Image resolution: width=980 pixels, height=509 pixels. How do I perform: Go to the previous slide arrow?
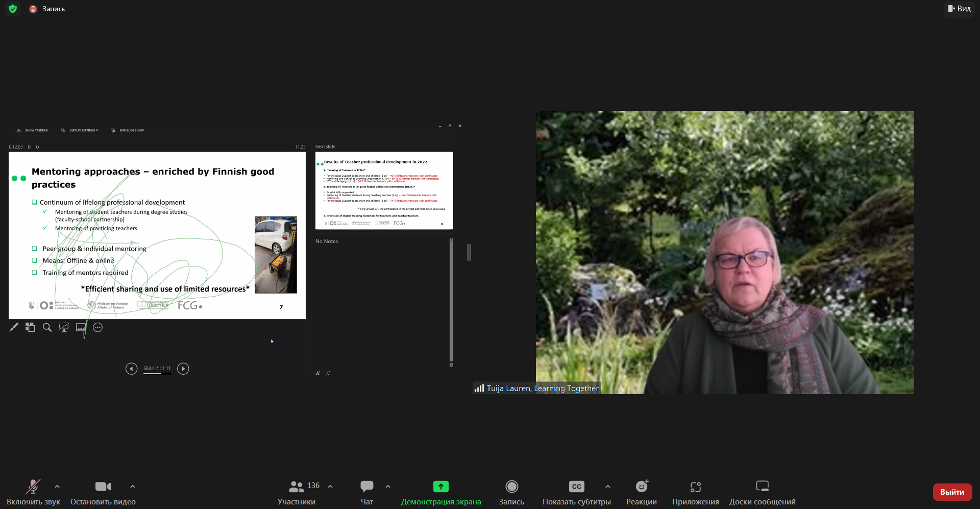[131, 369]
